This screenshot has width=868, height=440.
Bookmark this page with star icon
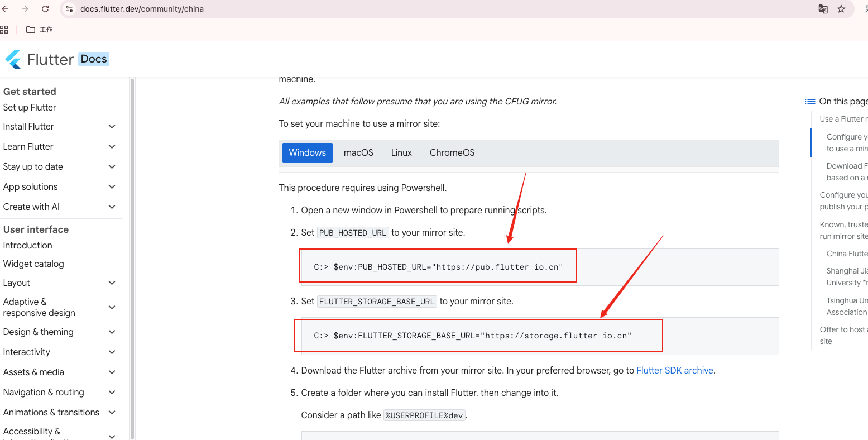[841, 9]
